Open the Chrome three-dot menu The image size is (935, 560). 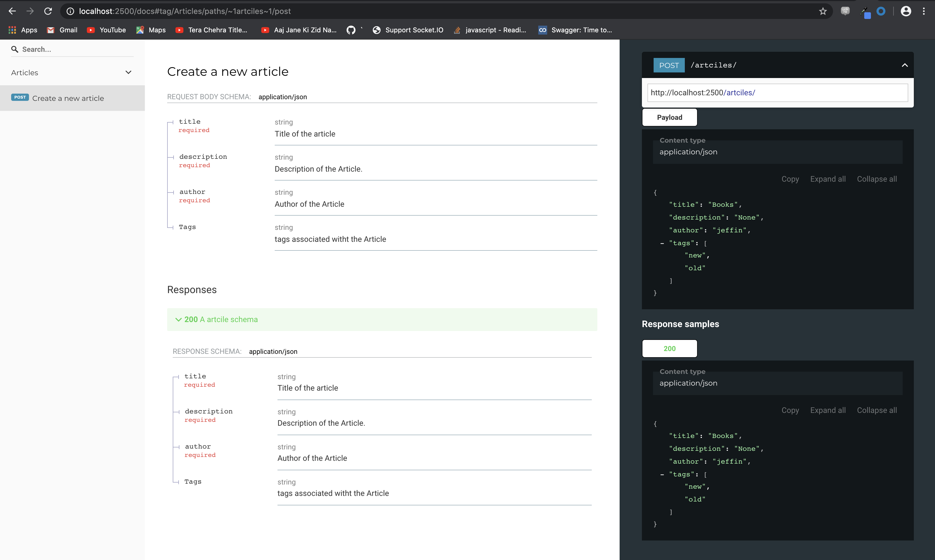point(924,11)
